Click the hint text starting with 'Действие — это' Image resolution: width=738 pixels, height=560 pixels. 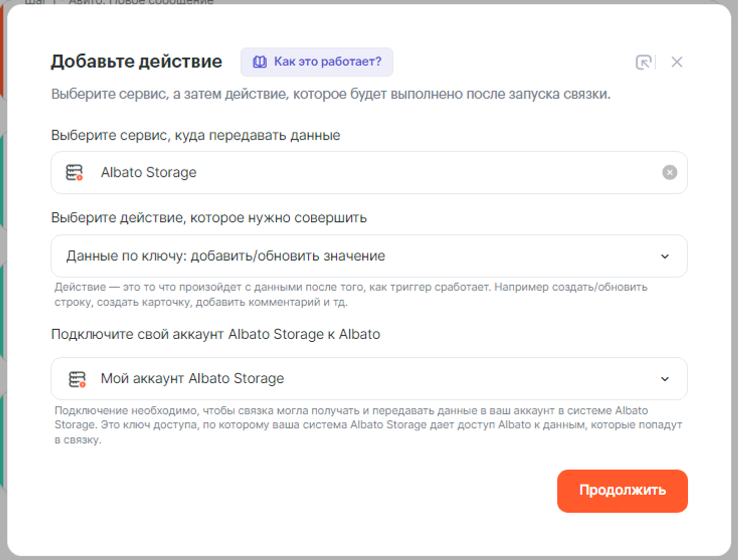350,295
